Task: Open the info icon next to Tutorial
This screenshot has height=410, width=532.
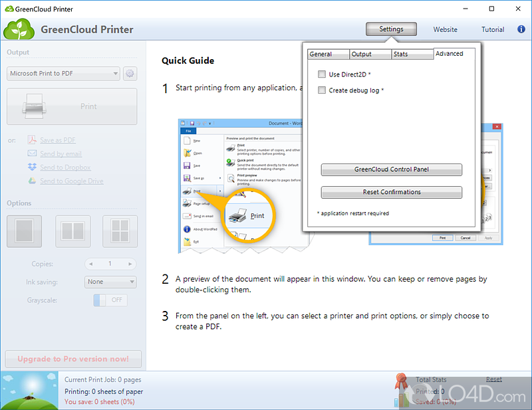Action: pos(521,29)
